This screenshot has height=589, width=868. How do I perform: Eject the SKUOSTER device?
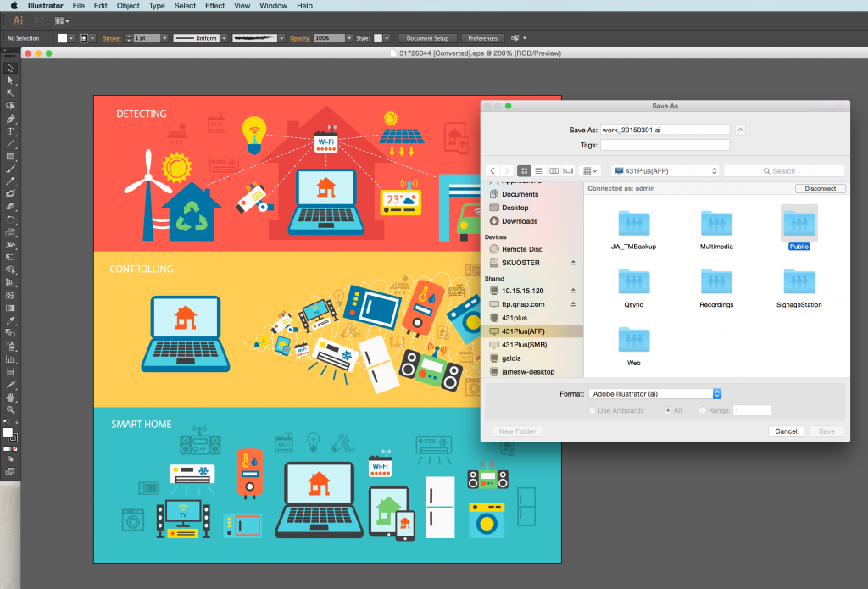(573, 263)
